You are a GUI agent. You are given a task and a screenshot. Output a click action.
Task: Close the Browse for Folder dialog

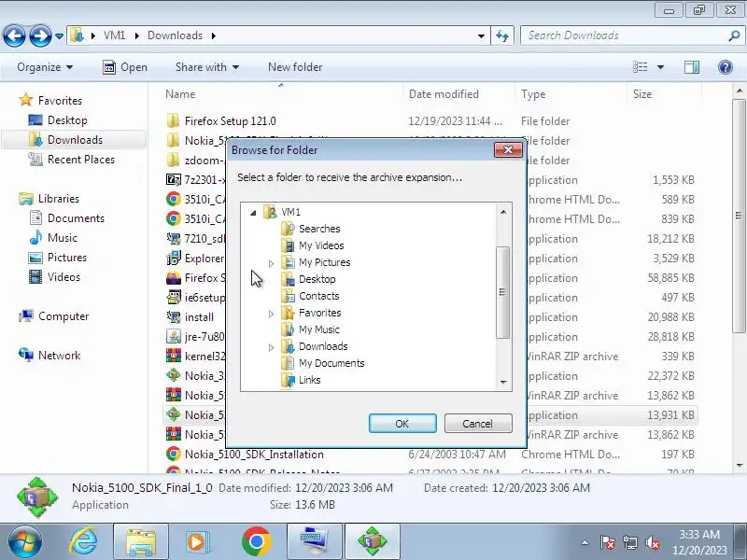click(x=508, y=150)
